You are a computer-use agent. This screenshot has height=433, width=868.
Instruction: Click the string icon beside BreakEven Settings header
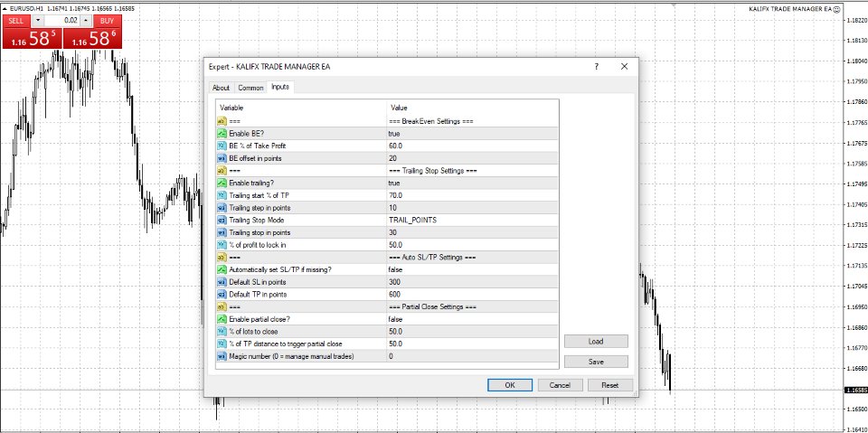coord(222,121)
